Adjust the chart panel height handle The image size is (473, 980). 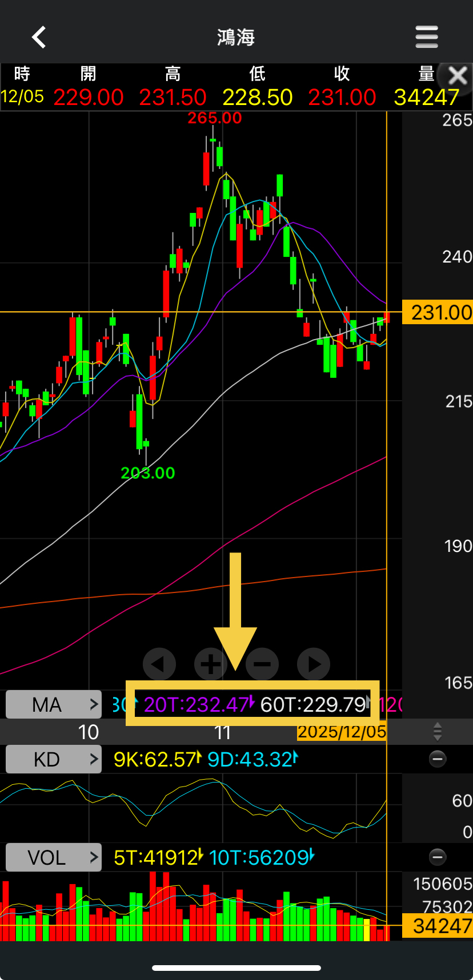click(438, 731)
